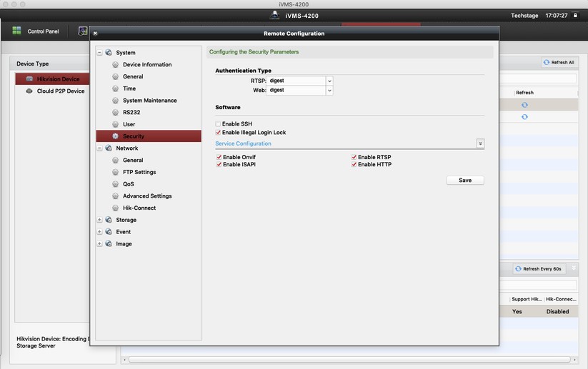Open the Control Panel tab
588x369 pixels.
point(36,31)
